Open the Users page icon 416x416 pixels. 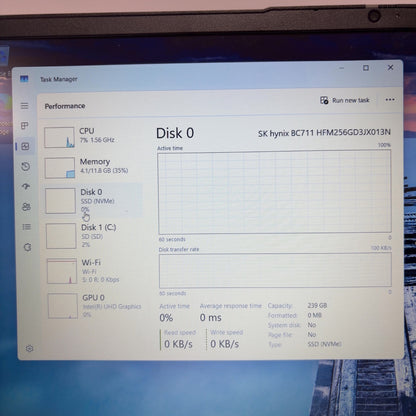tap(26, 207)
